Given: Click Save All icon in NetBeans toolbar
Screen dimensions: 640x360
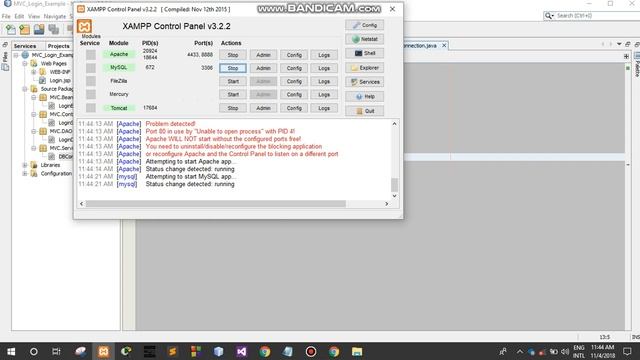Looking at the screenshot, I should pos(53,29).
